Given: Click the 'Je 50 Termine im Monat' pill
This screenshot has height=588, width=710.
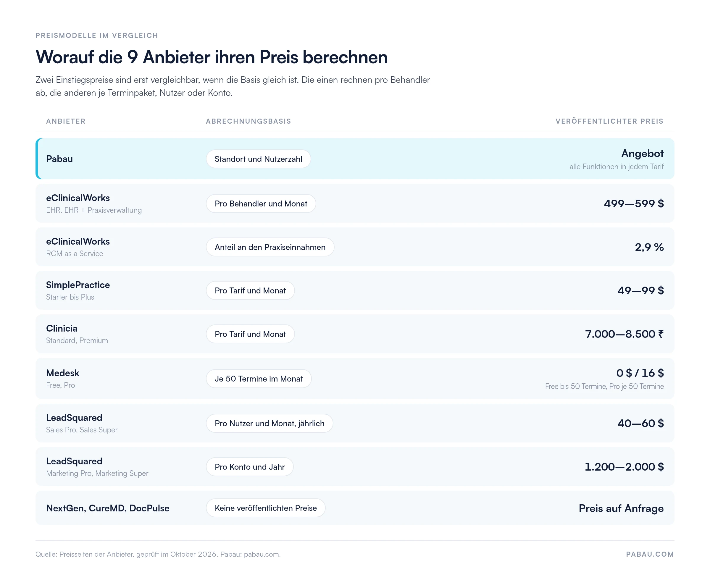Looking at the screenshot, I should (x=259, y=379).
